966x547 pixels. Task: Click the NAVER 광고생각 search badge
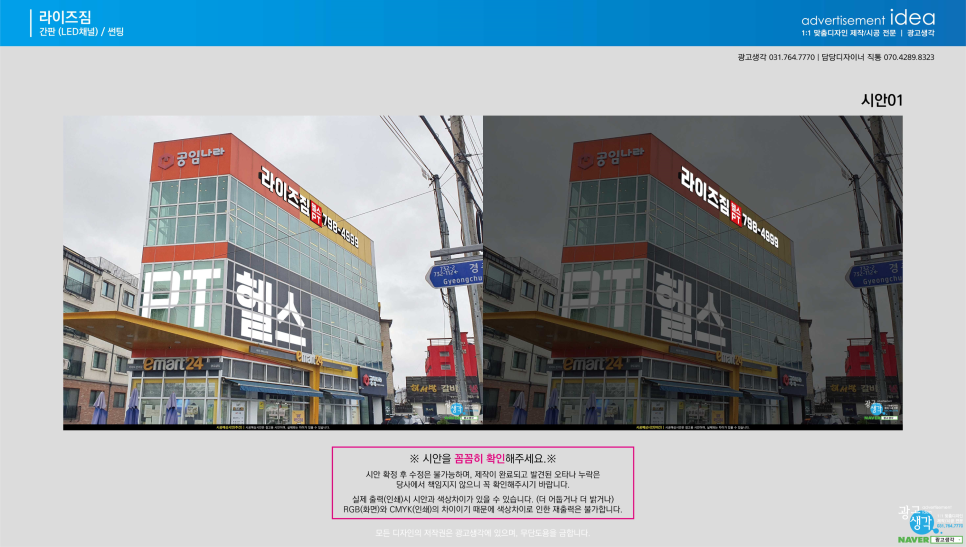point(930,539)
